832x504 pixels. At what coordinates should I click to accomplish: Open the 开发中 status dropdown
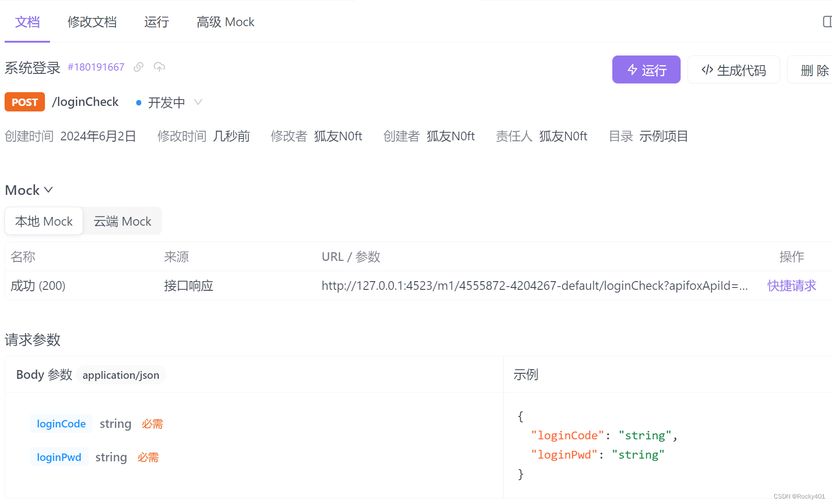pyautogui.click(x=198, y=102)
